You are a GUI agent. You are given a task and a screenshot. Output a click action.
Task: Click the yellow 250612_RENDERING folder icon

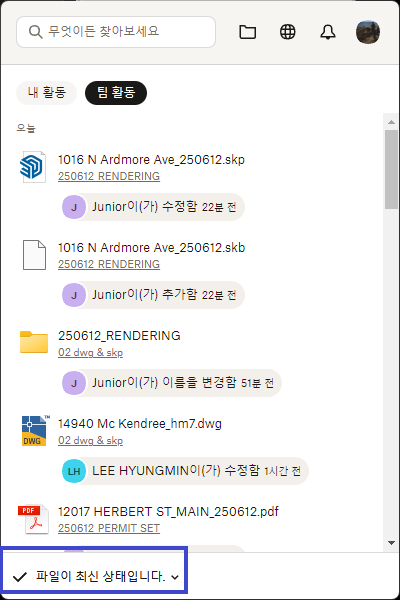34,342
